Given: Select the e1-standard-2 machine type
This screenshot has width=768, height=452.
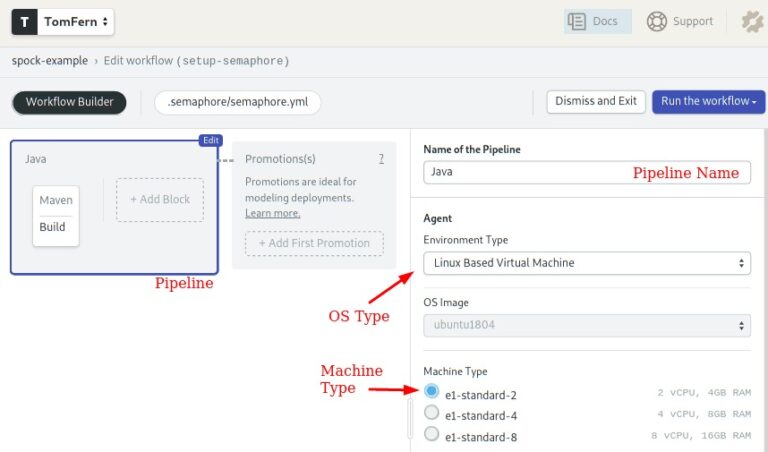Looking at the screenshot, I should (432, 391).
